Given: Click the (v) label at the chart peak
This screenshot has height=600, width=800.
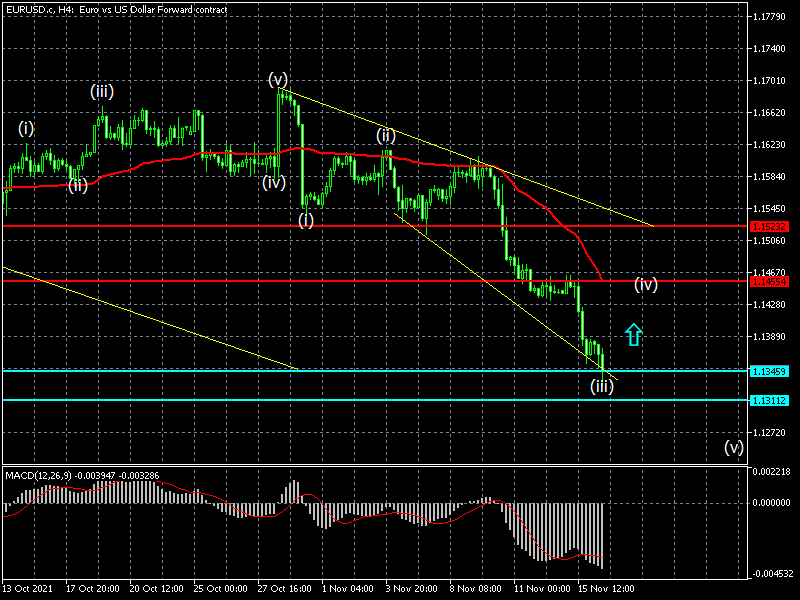Looking at the screenshot, I should [x=278, y=79].
